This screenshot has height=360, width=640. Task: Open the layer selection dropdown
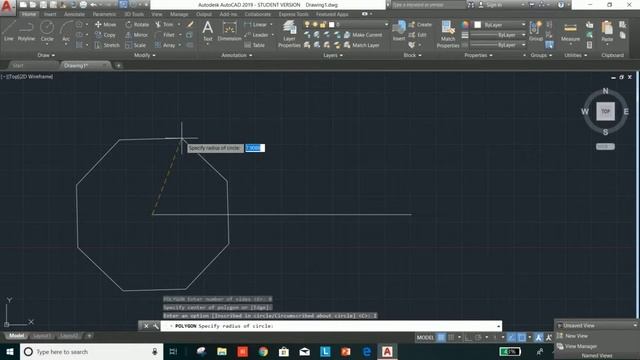click(386, 24)
